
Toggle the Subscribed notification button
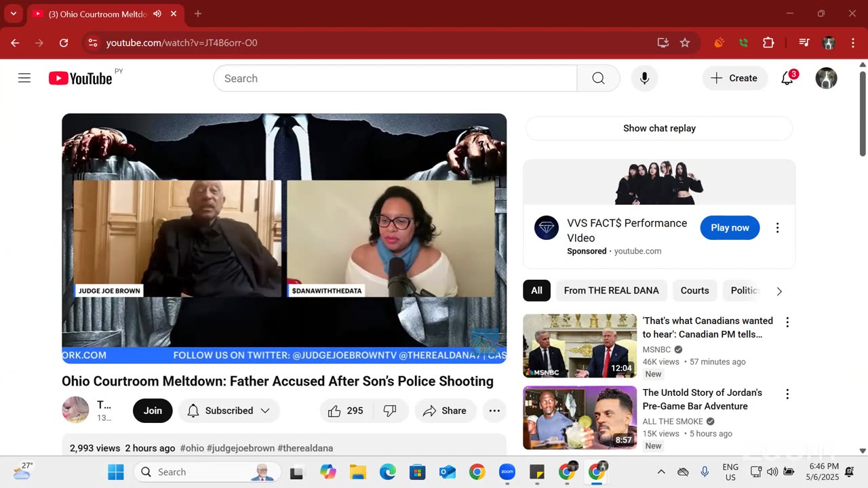(x=229, y=411)
